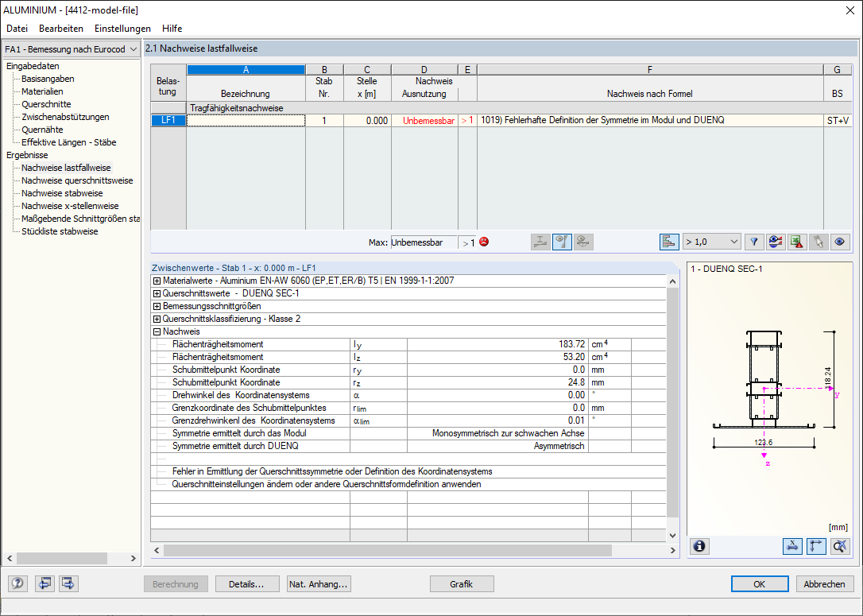Click the eye view mode icon
This screenshot has height=616, width=863.
coord(840,242)
